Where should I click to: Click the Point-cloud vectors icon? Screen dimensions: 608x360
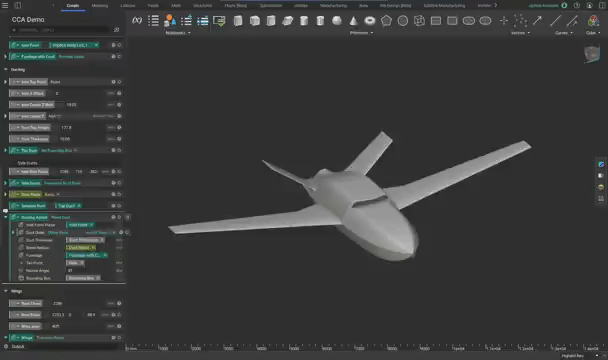tap(520, 21)
